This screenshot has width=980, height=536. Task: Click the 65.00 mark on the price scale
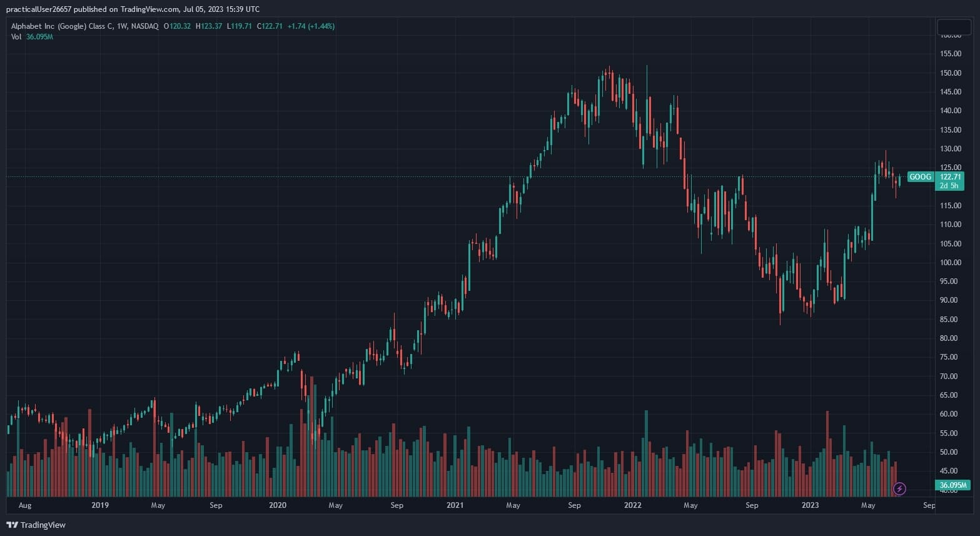[x=951, y=395]
